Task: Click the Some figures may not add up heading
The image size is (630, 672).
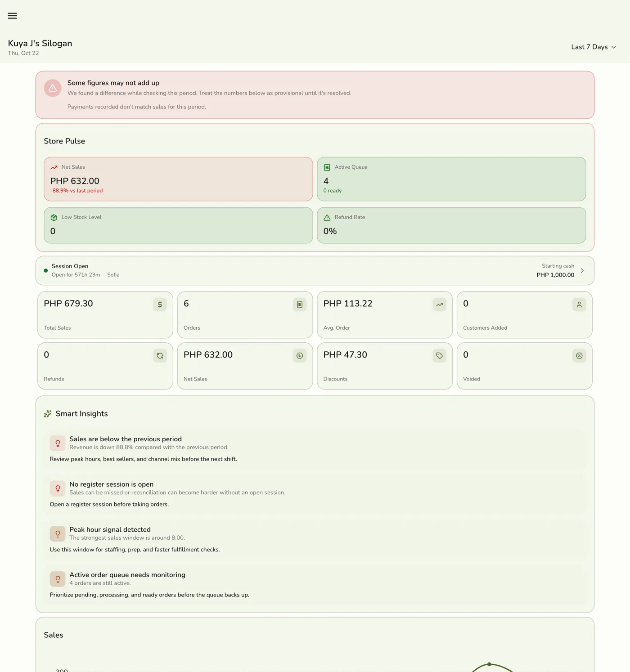Action: point(113,83)
